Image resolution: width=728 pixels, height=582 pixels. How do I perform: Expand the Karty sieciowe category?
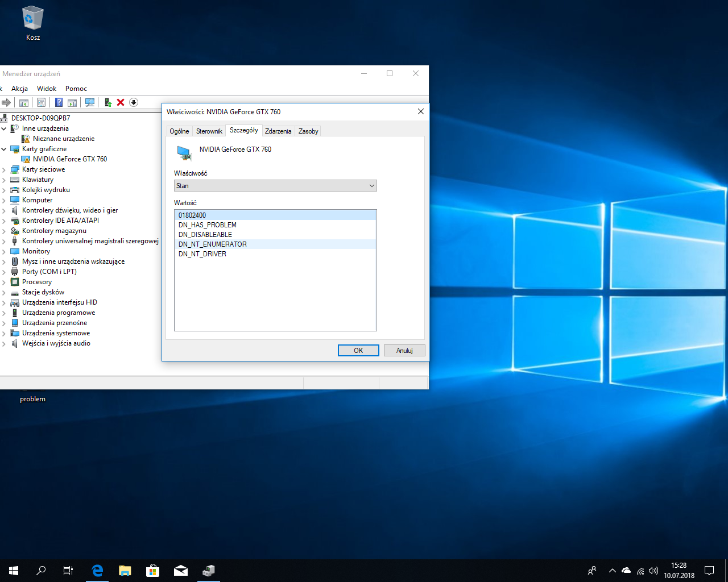4,169
